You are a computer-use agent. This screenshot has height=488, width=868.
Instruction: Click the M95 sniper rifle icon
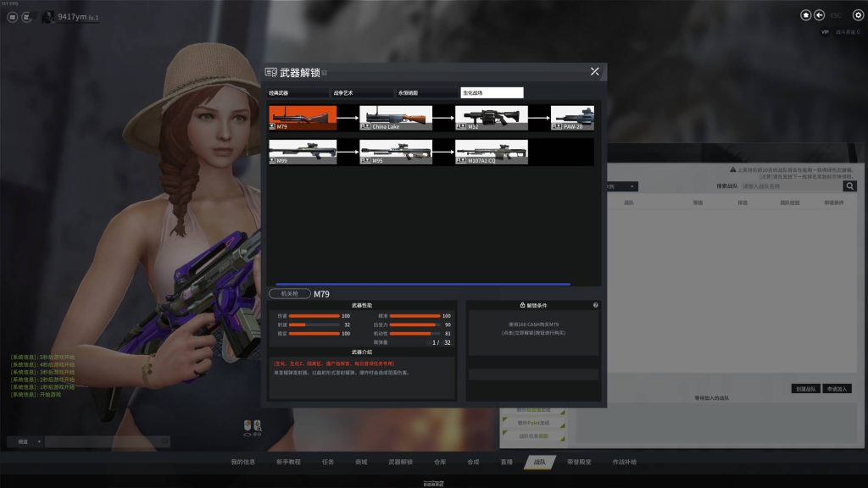click(x=395, y=152)
